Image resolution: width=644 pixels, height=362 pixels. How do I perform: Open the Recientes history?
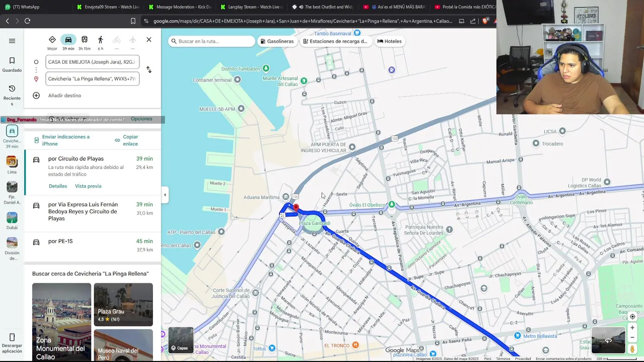[12, 95]
